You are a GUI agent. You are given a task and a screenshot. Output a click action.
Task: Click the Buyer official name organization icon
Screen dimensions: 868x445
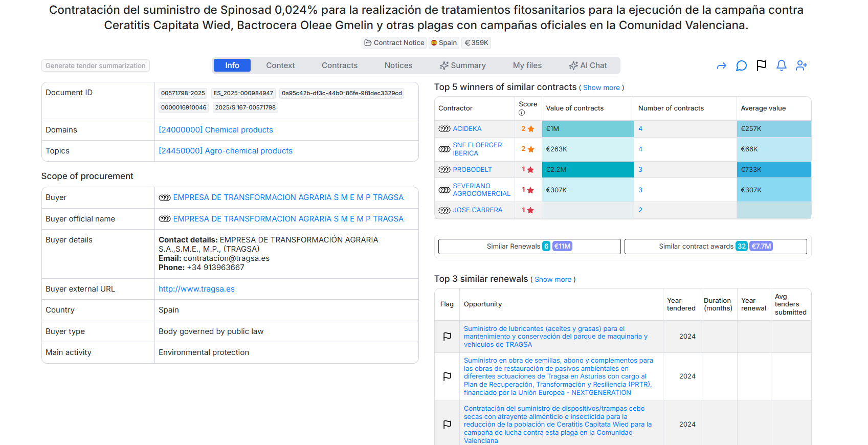tap(165, 219)
